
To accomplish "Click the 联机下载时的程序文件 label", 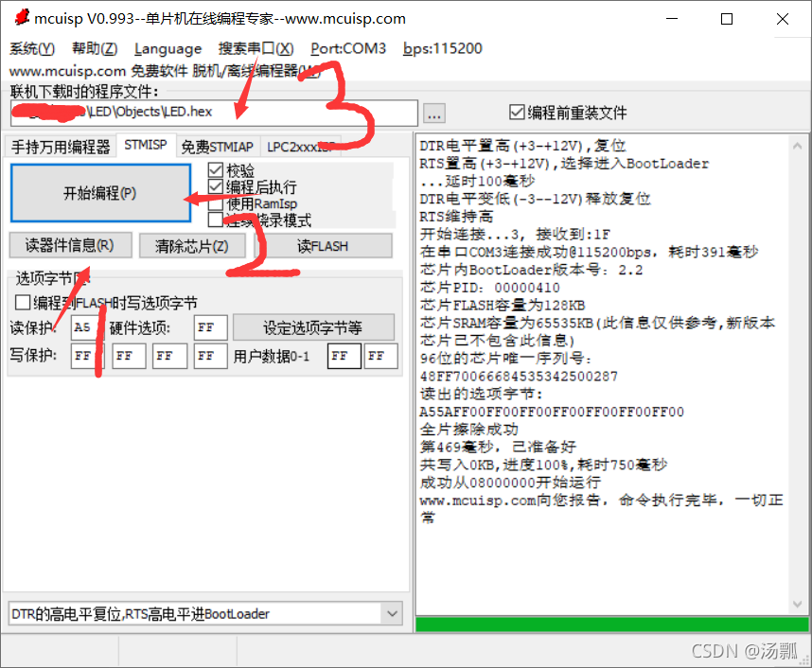I will tap(84, 92).
